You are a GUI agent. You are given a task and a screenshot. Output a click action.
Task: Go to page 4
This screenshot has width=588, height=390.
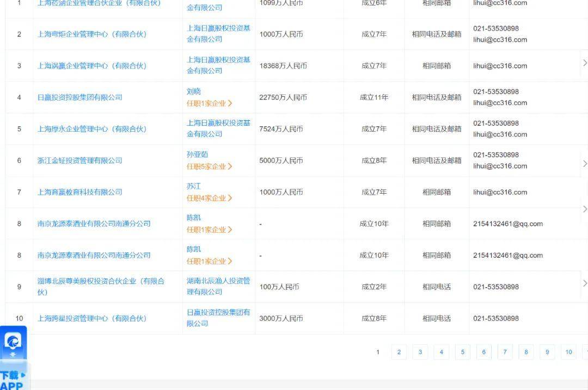442,352
